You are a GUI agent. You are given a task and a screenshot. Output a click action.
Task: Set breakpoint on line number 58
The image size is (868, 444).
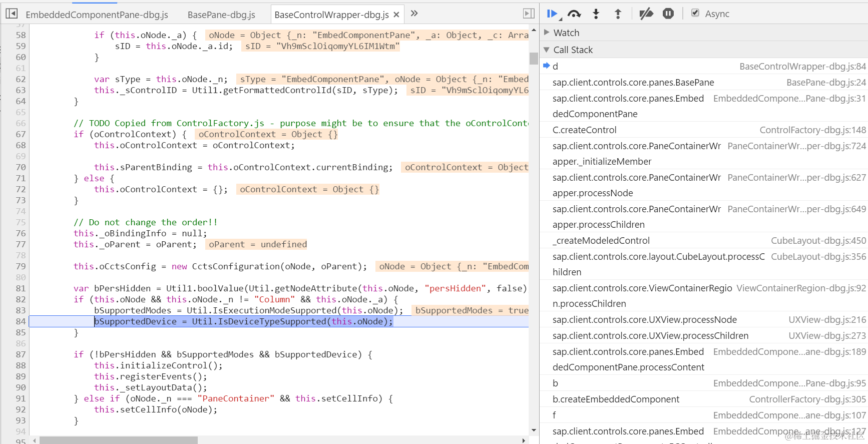21,35
